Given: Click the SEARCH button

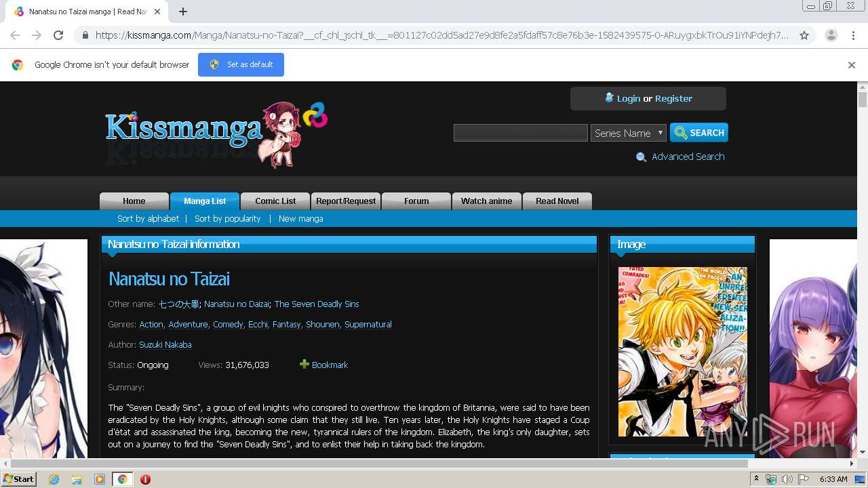Looking at the screenshot, I should (699, 132).
